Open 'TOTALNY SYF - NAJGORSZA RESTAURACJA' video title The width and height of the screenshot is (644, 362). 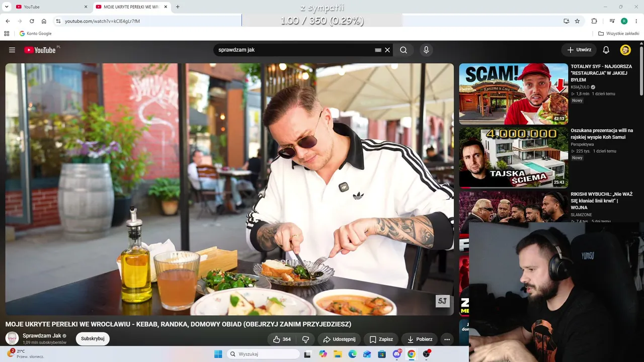point(602,73)
